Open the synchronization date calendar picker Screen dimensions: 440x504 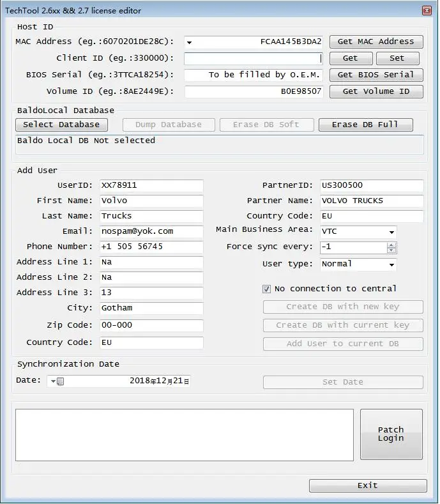57,381
